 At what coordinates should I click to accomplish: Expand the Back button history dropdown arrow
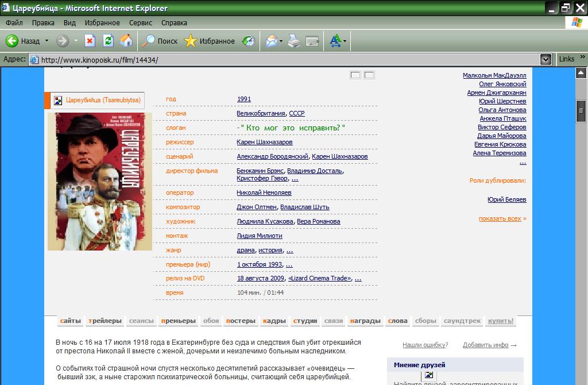tap(47, 41)
